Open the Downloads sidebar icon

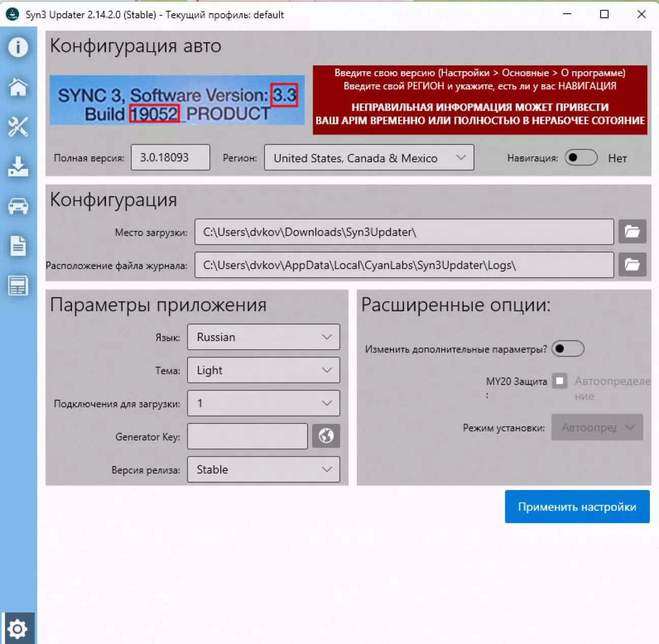[x=18, y=167]
